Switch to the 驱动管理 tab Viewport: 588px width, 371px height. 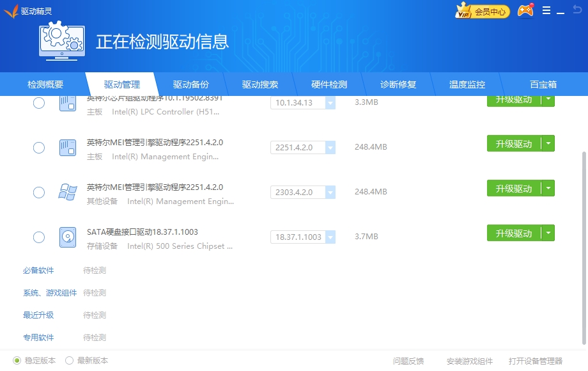pyautogui.click(x=122, y=84)
